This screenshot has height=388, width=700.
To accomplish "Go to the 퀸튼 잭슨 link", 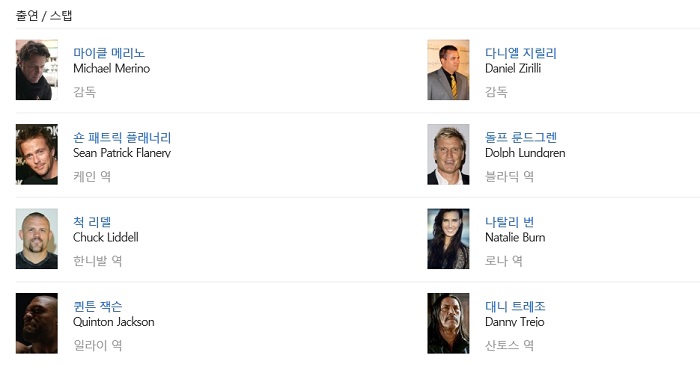I will pyautogui.click(x=97, y=306).
